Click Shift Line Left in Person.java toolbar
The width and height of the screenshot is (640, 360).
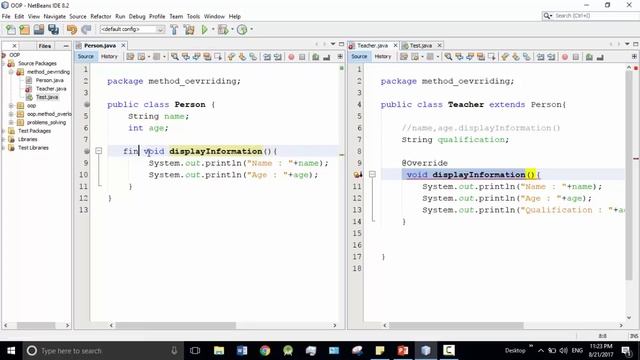(x=267, y=57)
